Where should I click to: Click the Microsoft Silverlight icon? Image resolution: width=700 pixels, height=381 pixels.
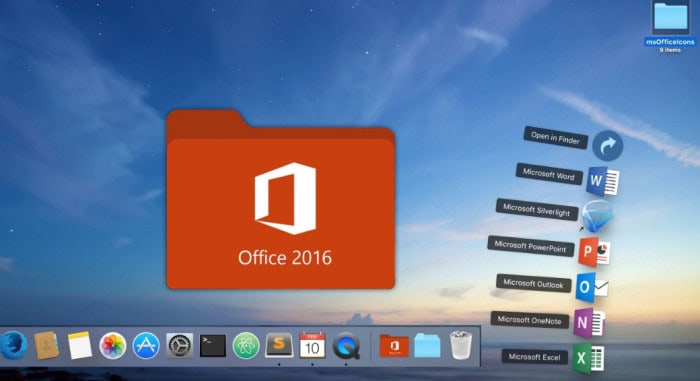click(598, 216)
